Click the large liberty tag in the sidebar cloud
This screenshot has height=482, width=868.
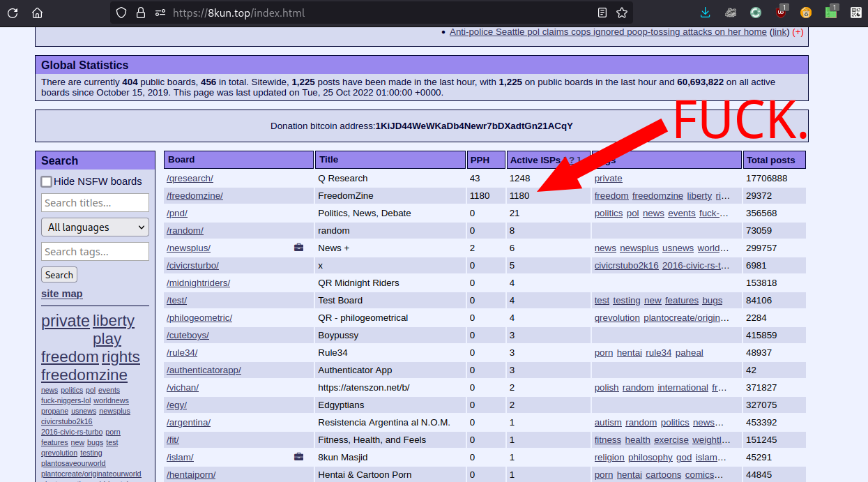114,321
